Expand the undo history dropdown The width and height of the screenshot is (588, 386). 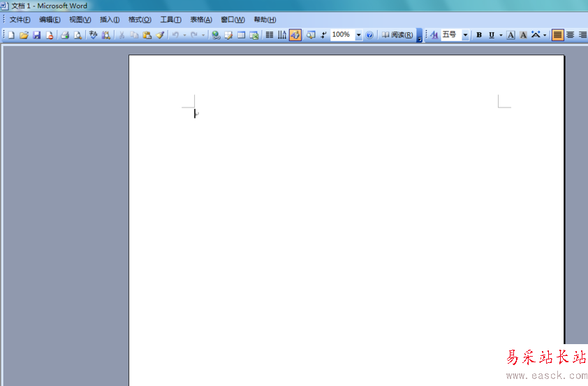point(184,35)
